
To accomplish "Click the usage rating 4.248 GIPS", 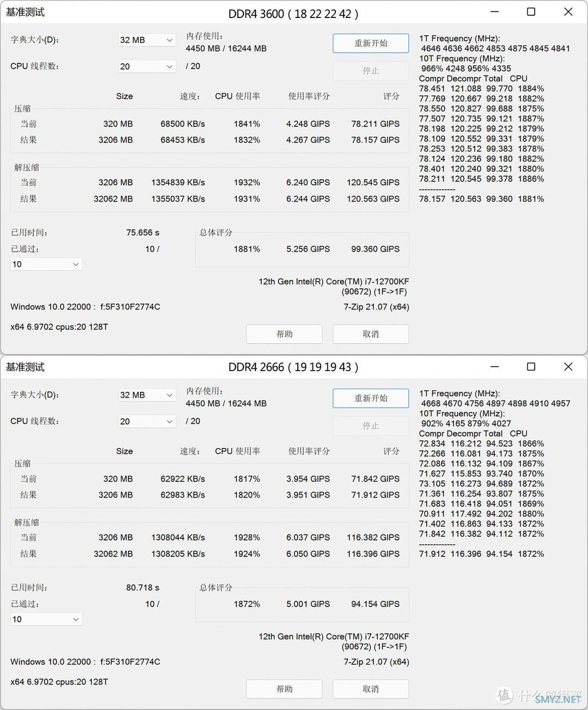I will tap(308, 124).
